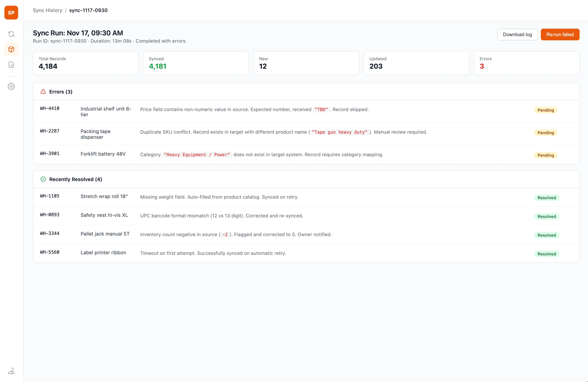Select the orange package cube sidebar icon

tap(11, 49)
